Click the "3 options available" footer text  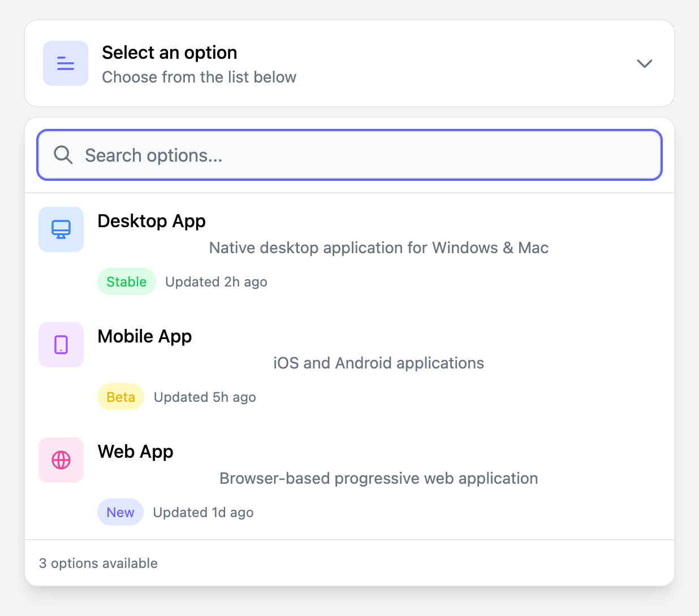(x=98, y=563)
